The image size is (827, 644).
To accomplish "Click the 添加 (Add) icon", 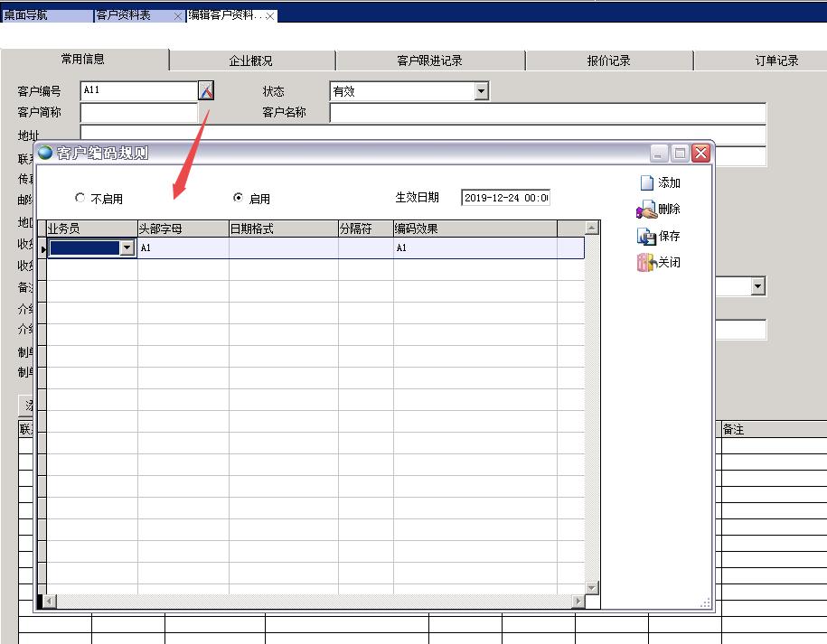I will tap(647, 183).
